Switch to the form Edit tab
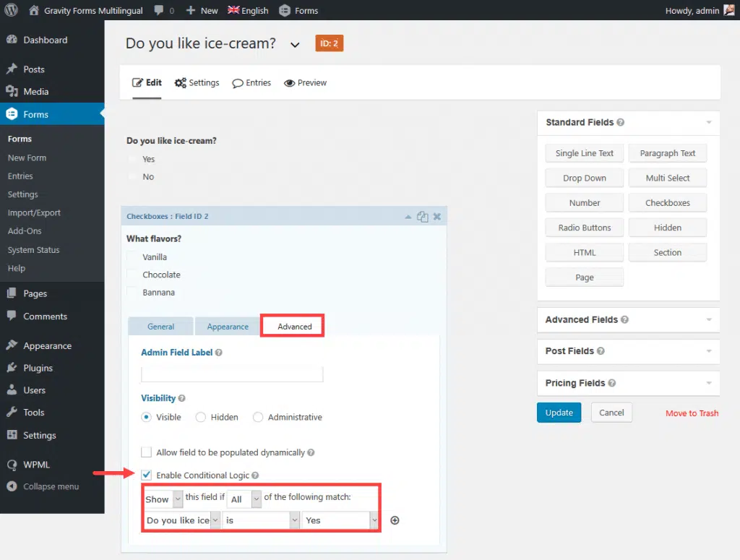Image resolution: width=740 pixels, height=560 pixels. 147,82
